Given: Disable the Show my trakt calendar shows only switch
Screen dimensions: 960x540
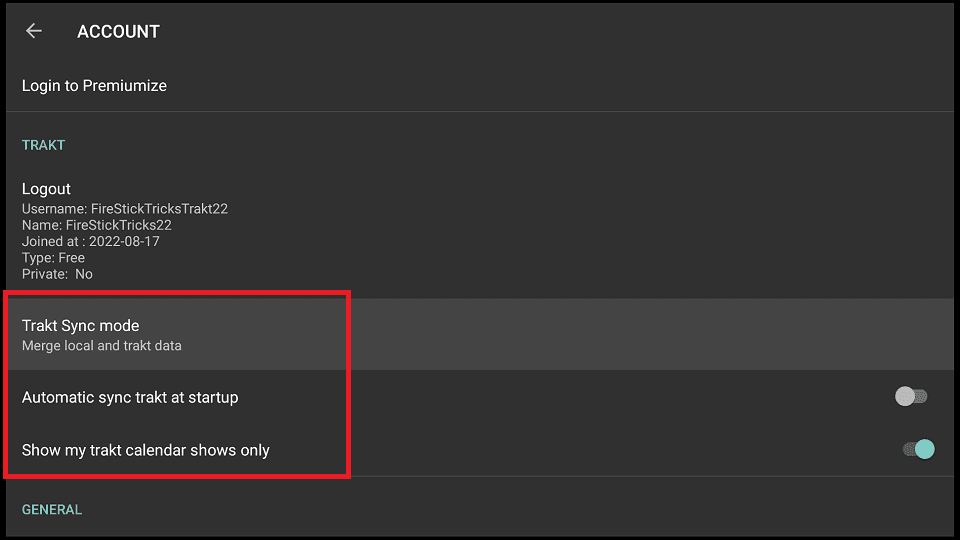Looking at the screenshot, I should pyautogui.click(x=918, y=449).
